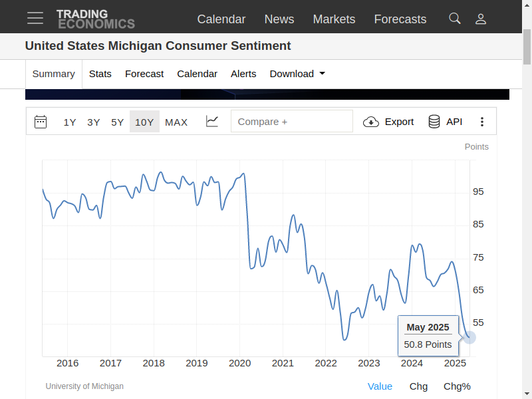Open the API database icon
This screenshot has width=532, height=399.
coord(434,122)
